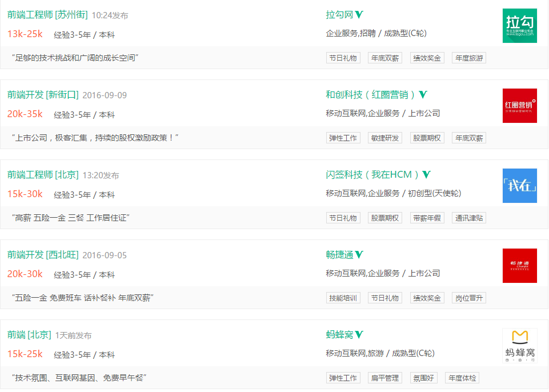Click the 节日礼物 tag under 畅捷通
549x392 pixels.
(385, 298)
